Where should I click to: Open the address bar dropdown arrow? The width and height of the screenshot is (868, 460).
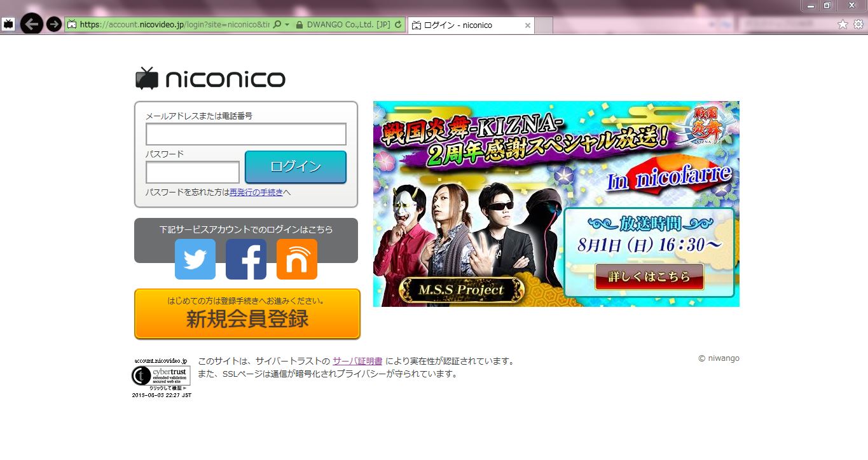pos(287,25)
